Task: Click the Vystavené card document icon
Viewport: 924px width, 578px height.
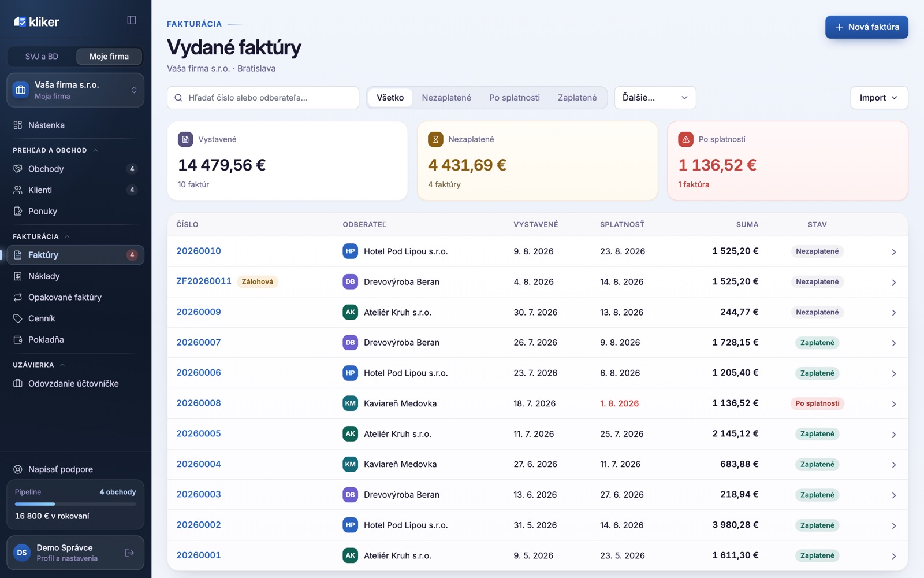Action: [x=185, y=139]
